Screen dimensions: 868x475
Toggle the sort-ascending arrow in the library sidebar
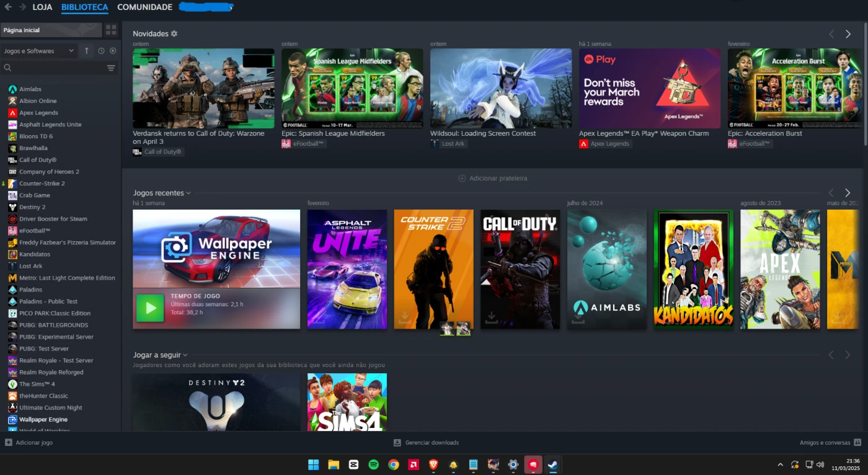[87, 51]
